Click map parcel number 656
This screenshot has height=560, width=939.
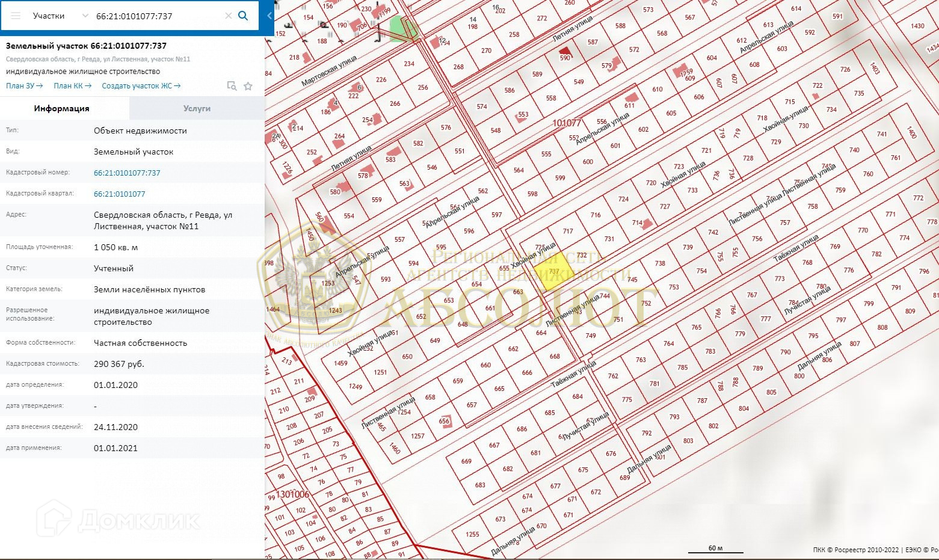tap(444, 421)
